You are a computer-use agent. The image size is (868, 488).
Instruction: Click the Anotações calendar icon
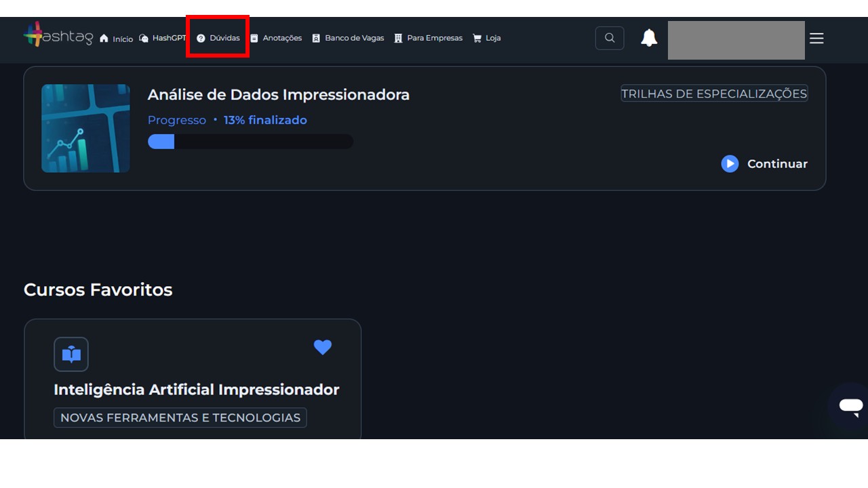click(x=254, y=38)
